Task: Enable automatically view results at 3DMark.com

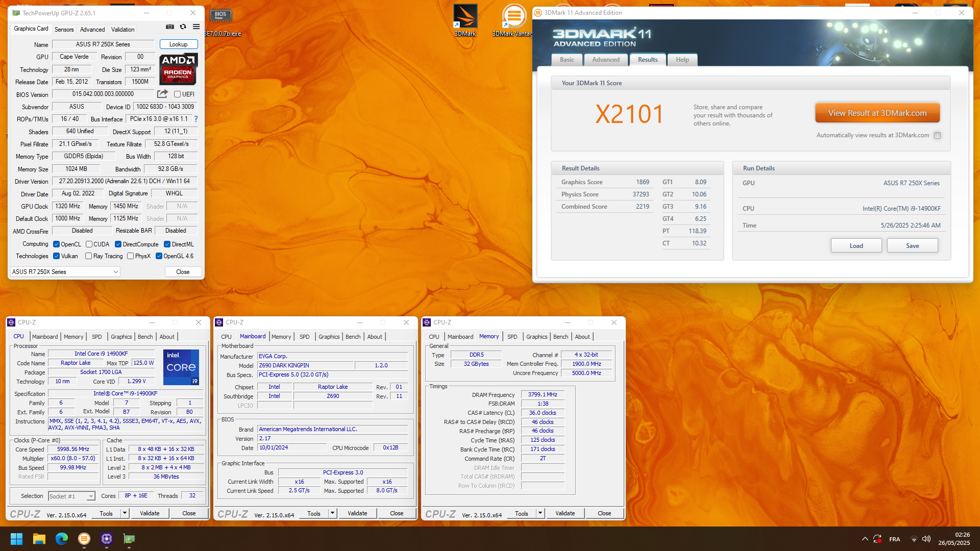Action: [x=937, y=136]
